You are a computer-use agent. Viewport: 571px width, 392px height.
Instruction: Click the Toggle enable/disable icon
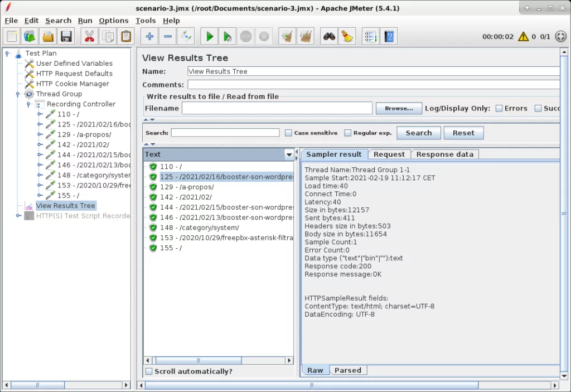(186, 36)
